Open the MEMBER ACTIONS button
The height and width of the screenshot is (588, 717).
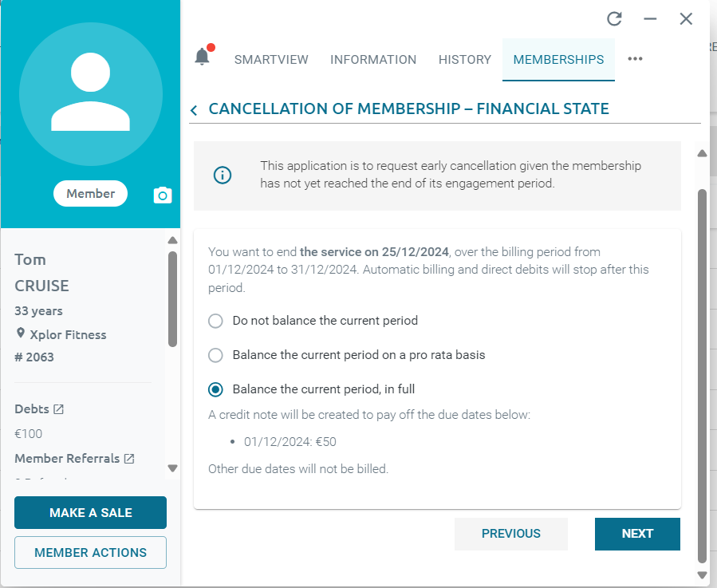90,552
